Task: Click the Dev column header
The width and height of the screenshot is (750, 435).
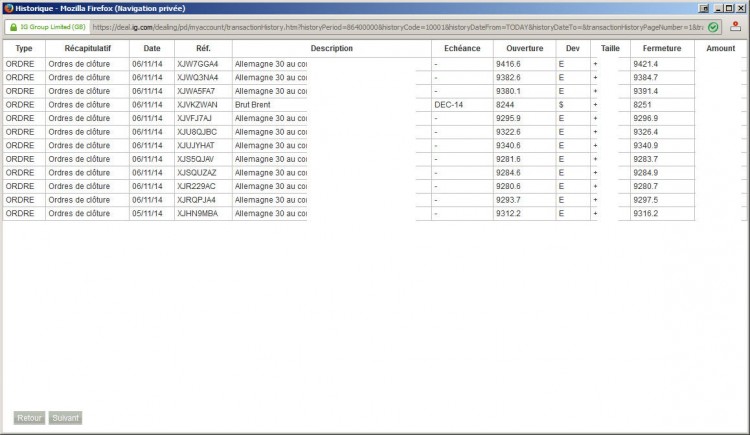Action: [x=573, y=48]
